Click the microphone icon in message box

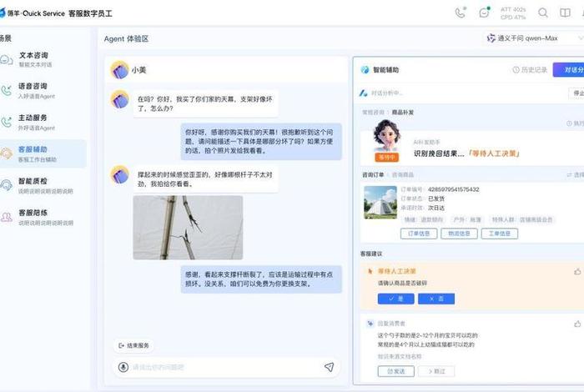[x=123, y=367]
